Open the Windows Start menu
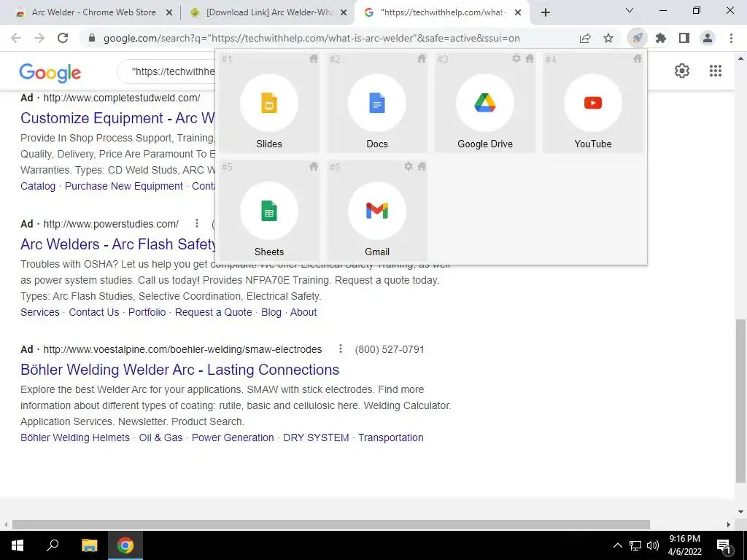 click(18, 545)
